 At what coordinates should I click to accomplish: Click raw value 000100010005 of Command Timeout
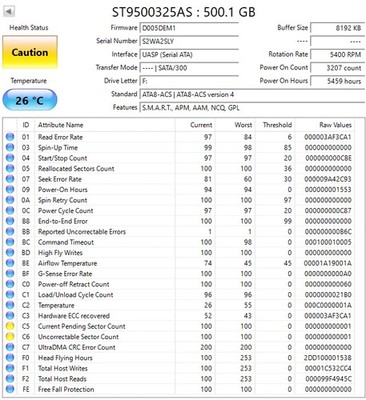(328, 242)
